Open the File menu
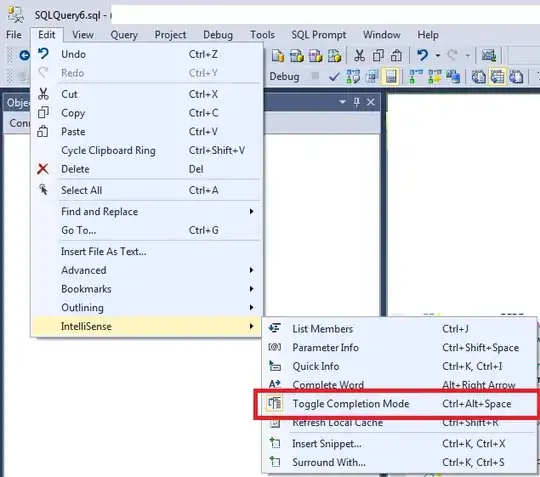Image resolution: width=540 pixels, height=477 pixels. tap(14, 35)
